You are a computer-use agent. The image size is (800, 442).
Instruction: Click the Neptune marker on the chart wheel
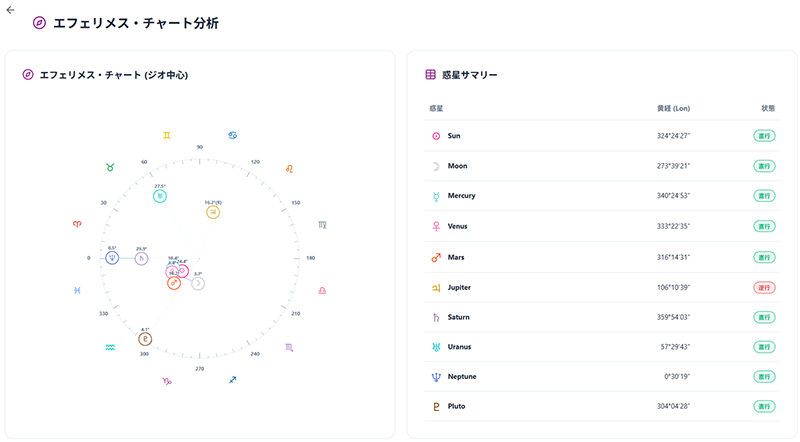point(113,258)
